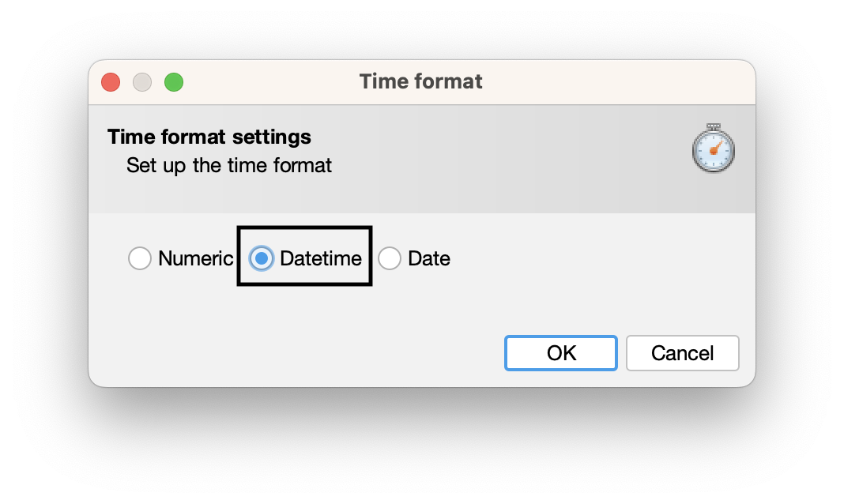Click the black focus border around Datetime
Screen dimensions: 844x504
(304, 228)
